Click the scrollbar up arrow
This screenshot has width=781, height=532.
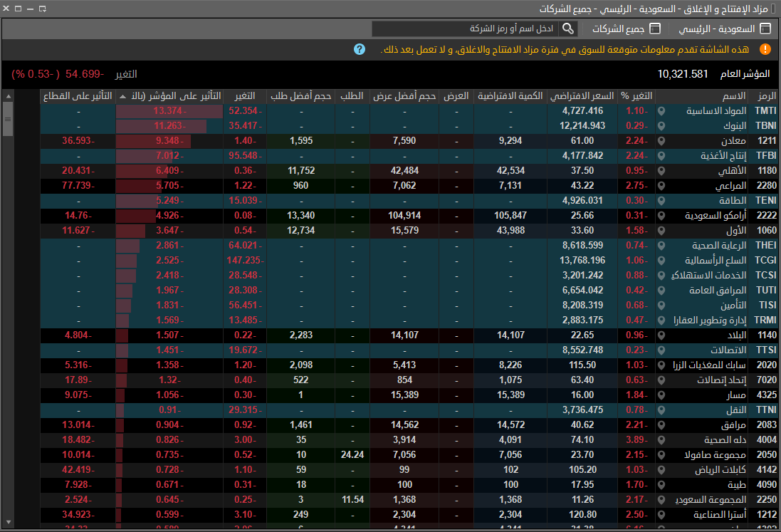tap(8, 96)
